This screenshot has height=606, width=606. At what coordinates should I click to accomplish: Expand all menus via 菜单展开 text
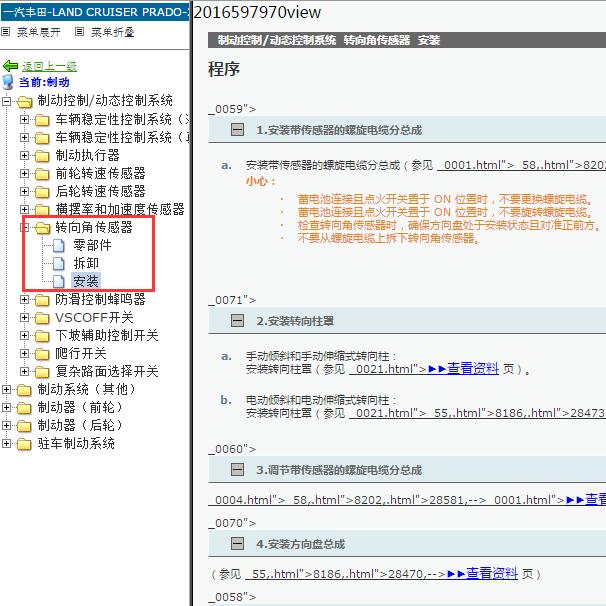tap(39, 32)
